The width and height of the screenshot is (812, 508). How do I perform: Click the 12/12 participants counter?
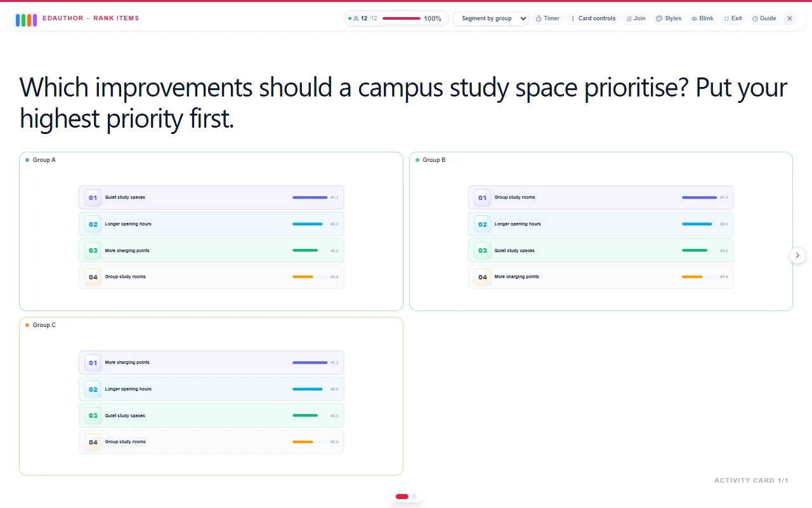(363, 18)
